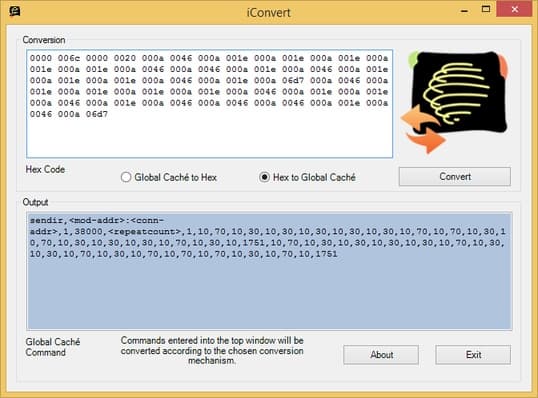
Task: Click the Exit button
Action: pyautogui.click(x=473, y=354)
